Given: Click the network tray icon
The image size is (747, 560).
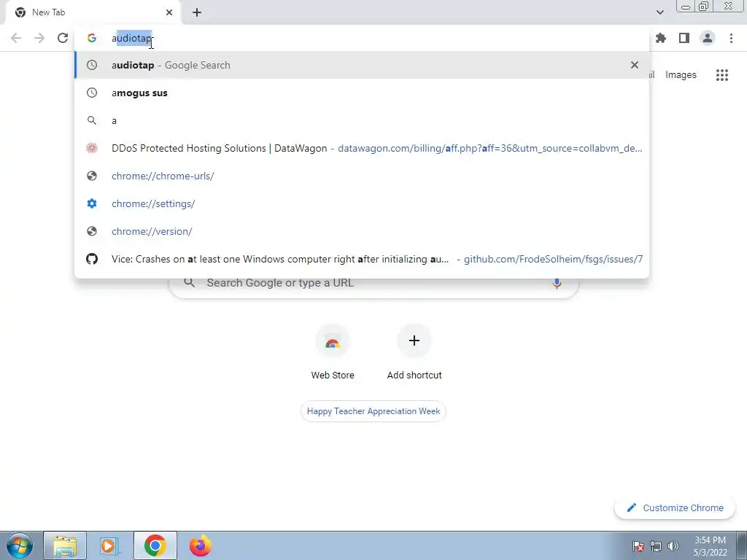Looking at the screenshot, I should (x=656, y=546).
